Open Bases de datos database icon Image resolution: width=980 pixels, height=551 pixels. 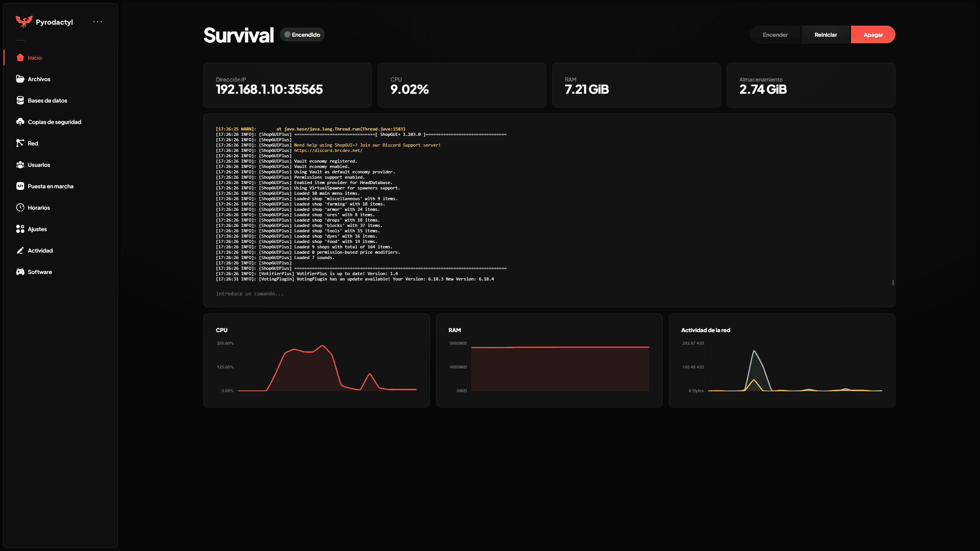(20, 100)
